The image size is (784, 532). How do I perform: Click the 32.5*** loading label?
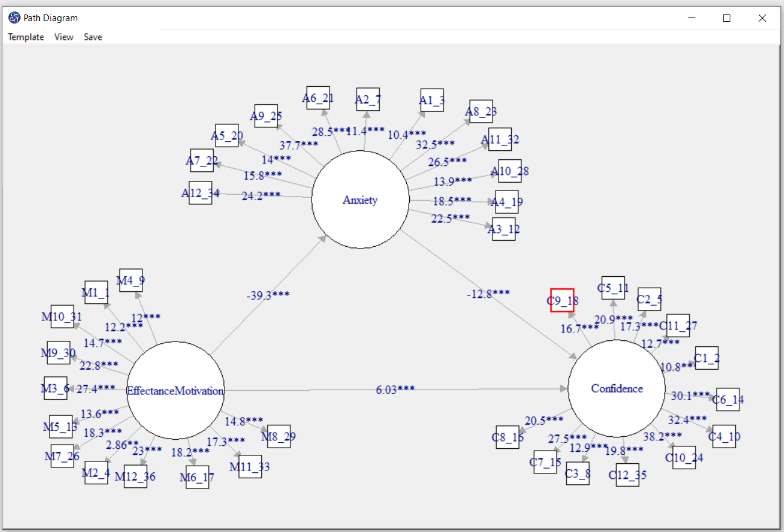435,144
